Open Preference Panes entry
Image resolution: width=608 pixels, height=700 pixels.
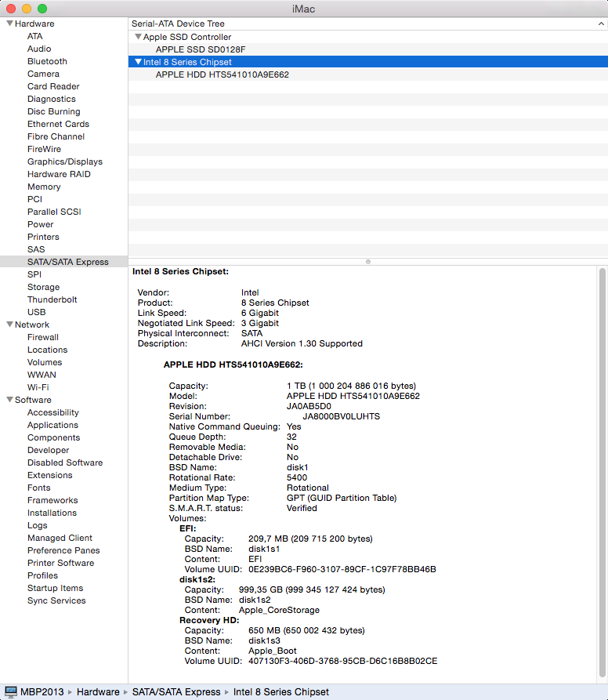(x=63, y=550)
